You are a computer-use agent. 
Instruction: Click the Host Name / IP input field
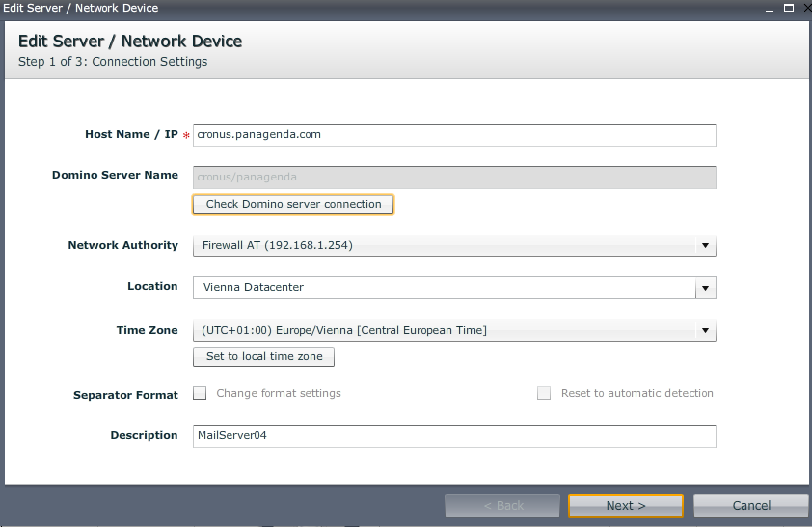coord(454,135)
